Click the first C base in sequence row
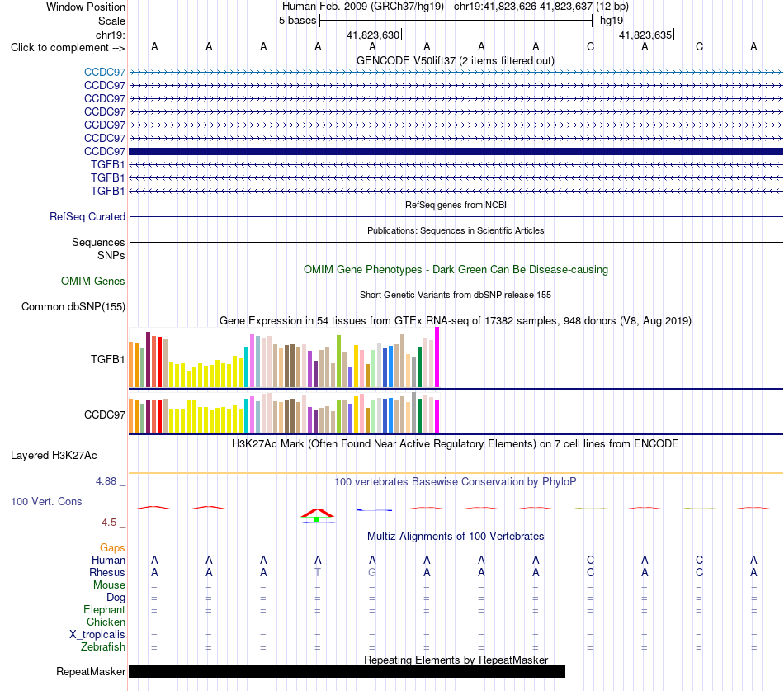 pos(590,46)
